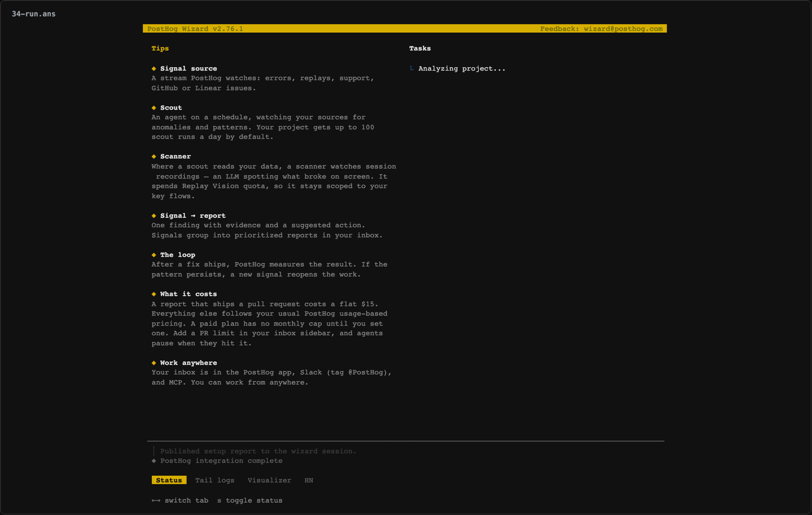Viewport: 812px width, 515px height.
Task: Click the diamond bullet beside What it costs
Action: point(154,294)
